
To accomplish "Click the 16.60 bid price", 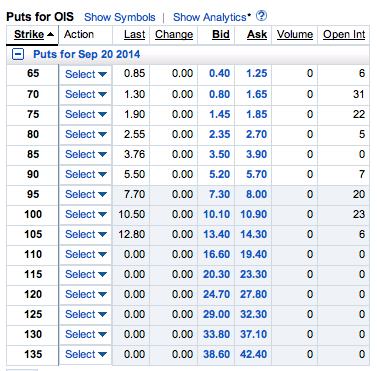I will (x=217, y=254).
